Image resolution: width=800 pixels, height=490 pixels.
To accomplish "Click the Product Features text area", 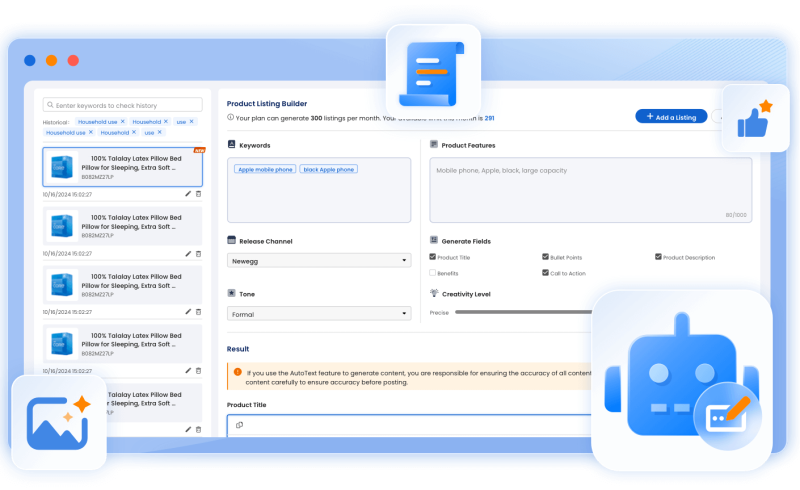I will click(590, 189).
